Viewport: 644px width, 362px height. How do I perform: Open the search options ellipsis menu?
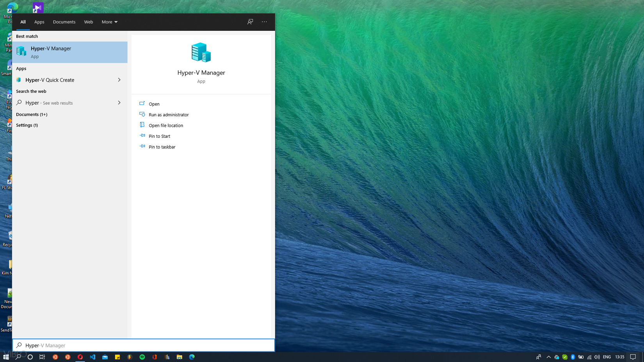pos(264,22)
